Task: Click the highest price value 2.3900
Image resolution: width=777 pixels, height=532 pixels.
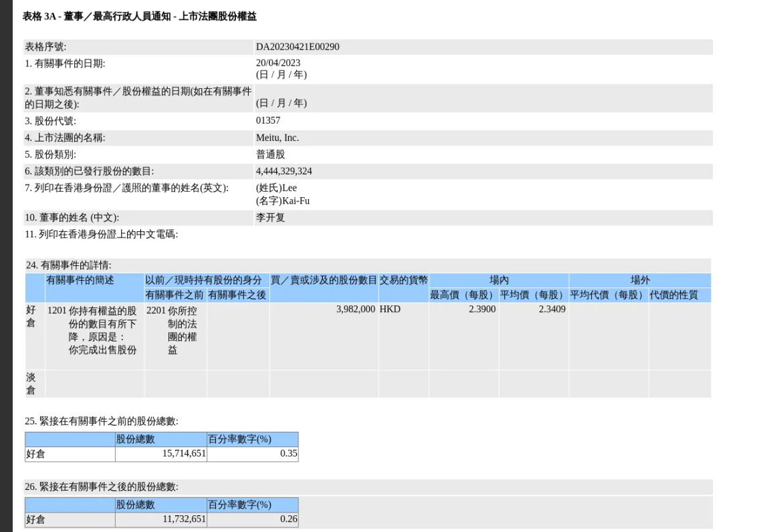Action: [481, 310]
